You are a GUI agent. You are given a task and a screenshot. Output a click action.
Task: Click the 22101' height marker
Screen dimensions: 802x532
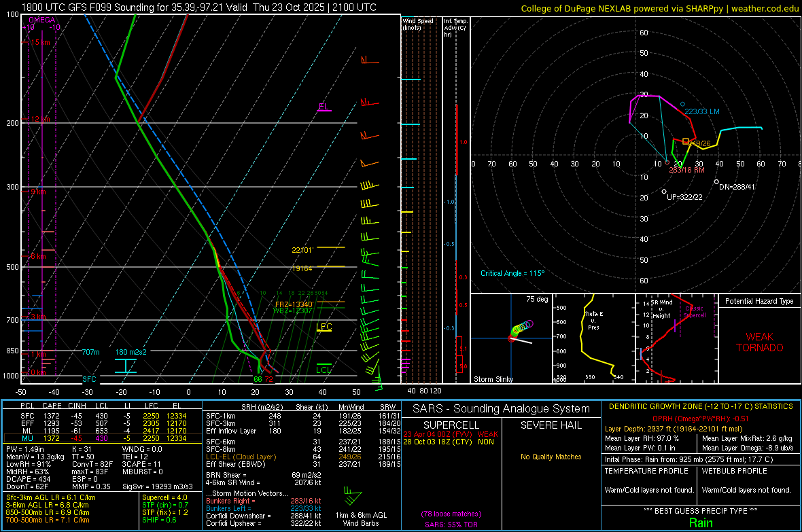tap(302, 250)
